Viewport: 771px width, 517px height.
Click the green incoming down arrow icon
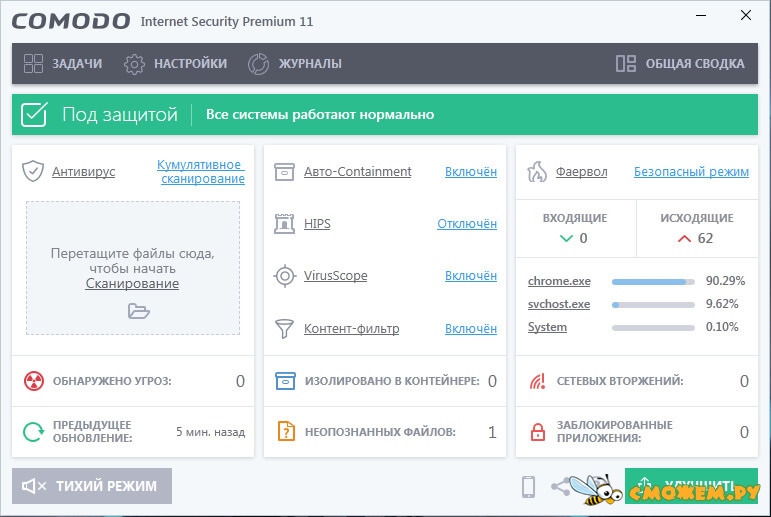(566, 239)
